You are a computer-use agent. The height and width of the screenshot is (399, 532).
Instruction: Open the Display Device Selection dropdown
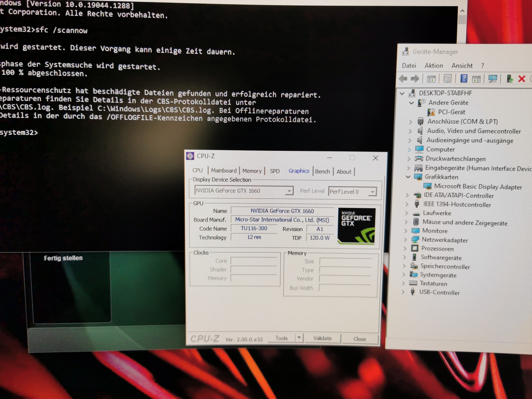289,191
